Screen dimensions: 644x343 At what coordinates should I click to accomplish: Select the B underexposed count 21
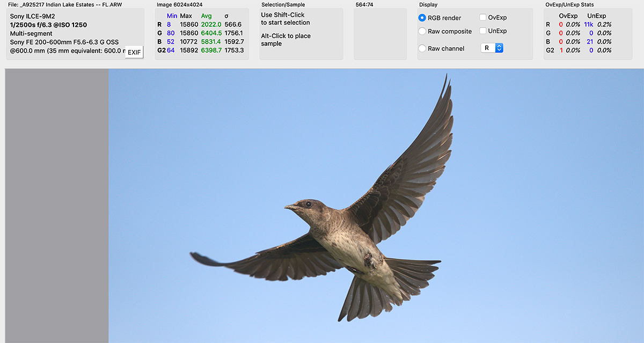[590, 41]
